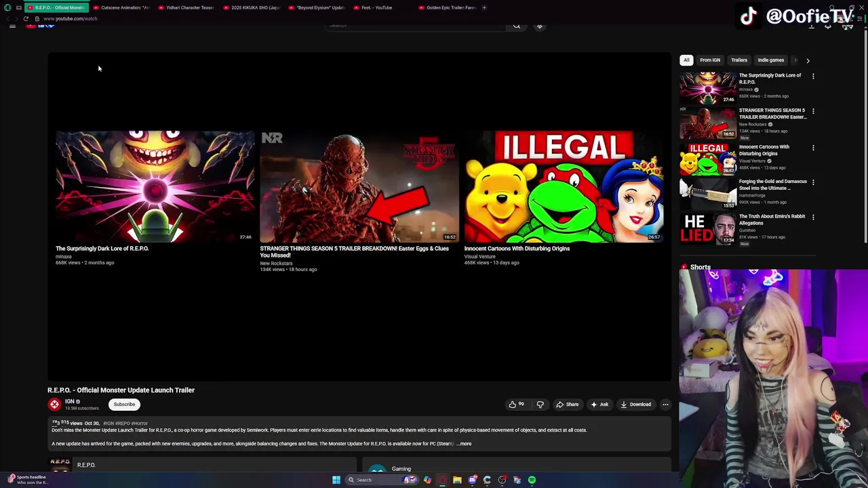Click the #REPO hashtag link
The width and height of the screenshot is (868, 488).
click(123, 424)
